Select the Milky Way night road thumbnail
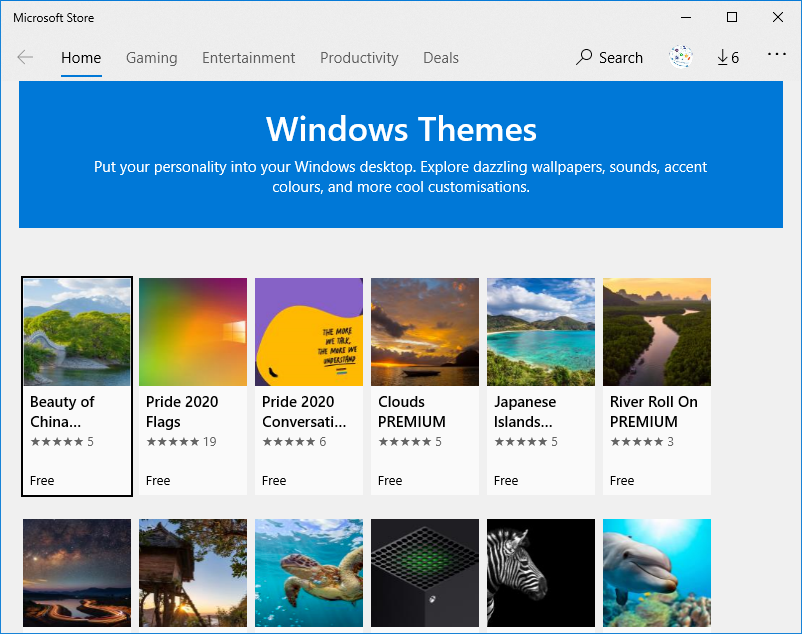The image size is (802, 634). pos(77,573)
